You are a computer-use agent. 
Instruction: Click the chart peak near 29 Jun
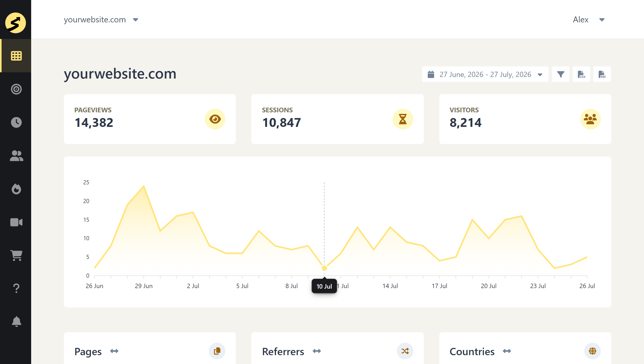coord(144,186)
